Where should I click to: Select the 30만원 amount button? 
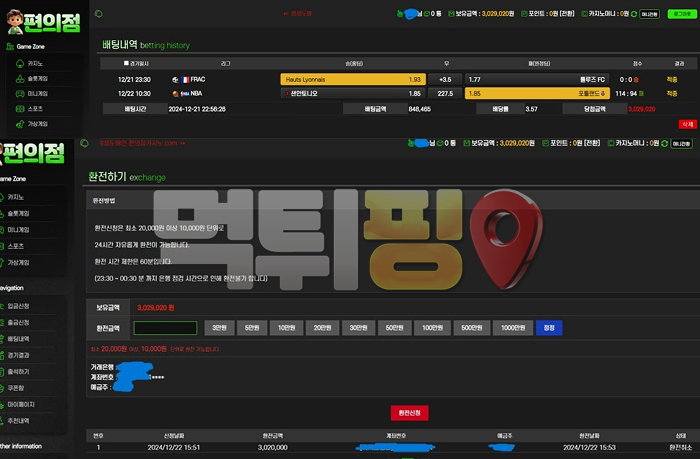(358, 328)
